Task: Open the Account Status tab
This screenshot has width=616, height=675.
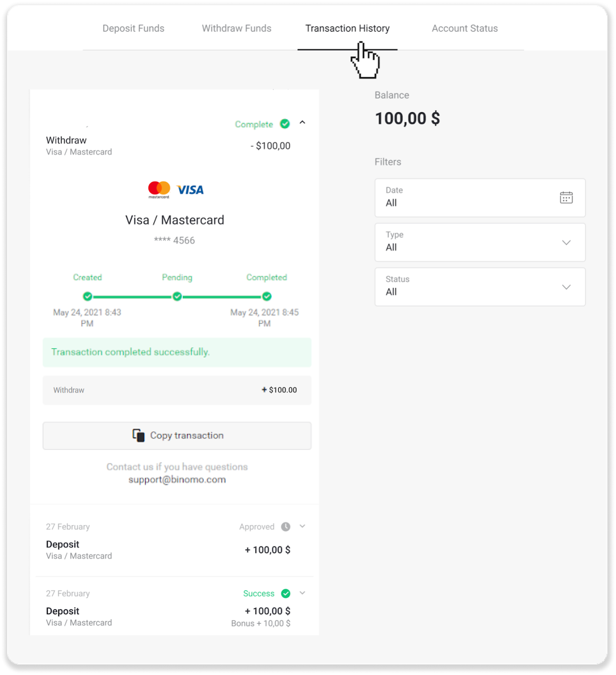Action: [465, 29]
